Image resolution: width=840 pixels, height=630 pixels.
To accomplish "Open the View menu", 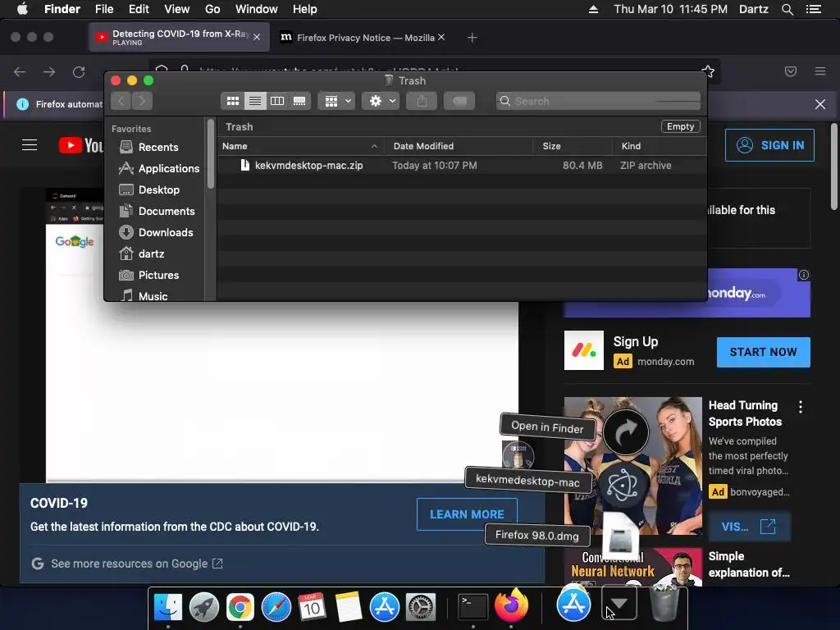I will pos(177,9).
